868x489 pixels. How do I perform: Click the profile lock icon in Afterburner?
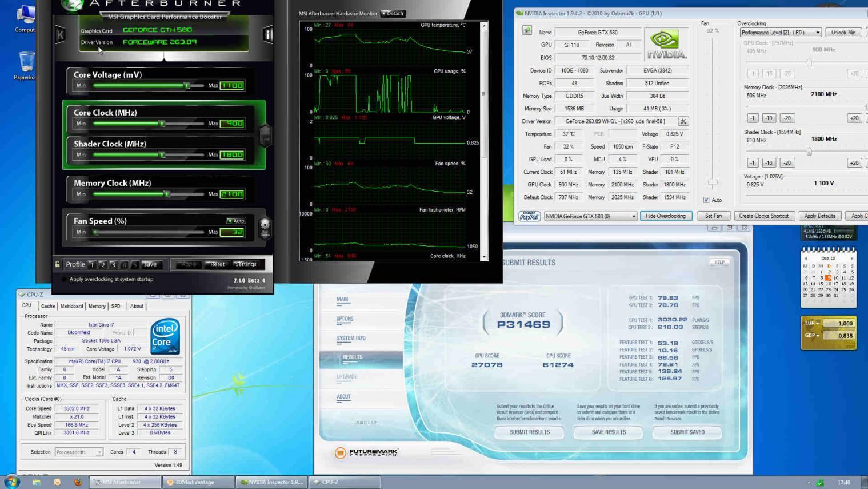(57, 264)
